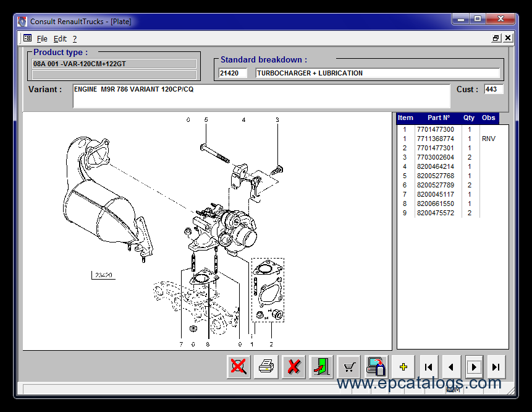This screenshot has width=532, height=412.
Task: Restore the inner Plate child window
Action: [x=496, y=38]
